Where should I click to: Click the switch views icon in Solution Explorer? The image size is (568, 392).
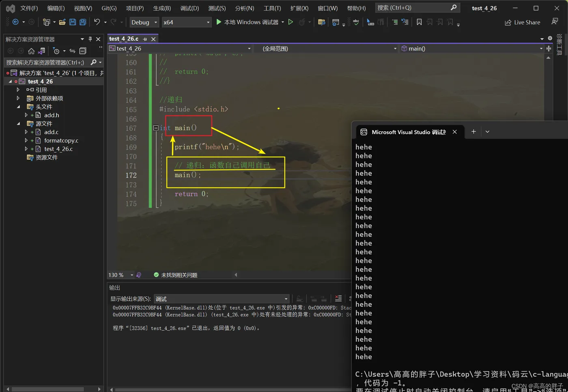41,51
